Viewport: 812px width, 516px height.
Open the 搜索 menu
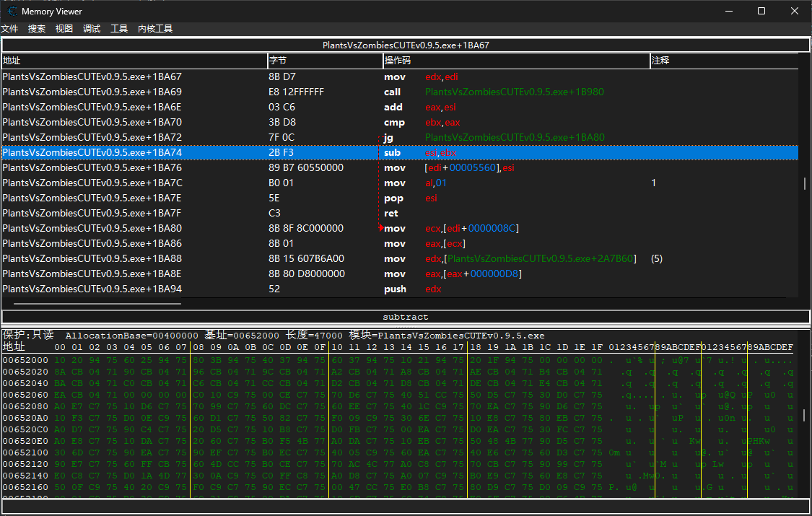37,29
